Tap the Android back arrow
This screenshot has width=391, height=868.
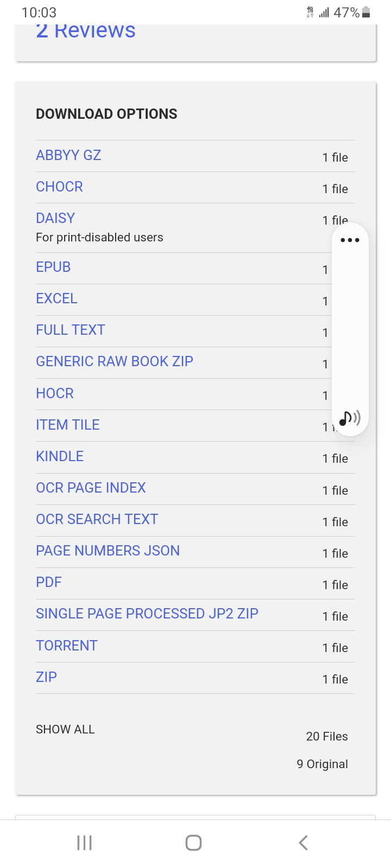point(304,843)
